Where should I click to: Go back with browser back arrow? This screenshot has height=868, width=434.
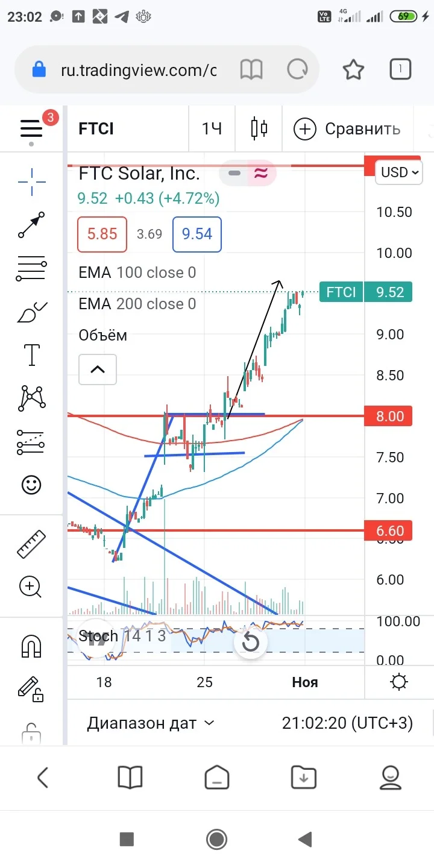pos(43,778)
